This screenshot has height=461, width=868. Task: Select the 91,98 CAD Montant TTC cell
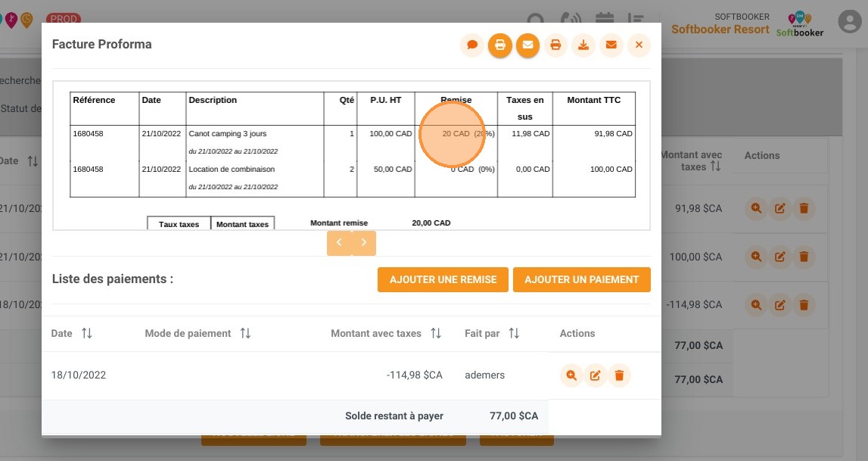tap(614, 133)
